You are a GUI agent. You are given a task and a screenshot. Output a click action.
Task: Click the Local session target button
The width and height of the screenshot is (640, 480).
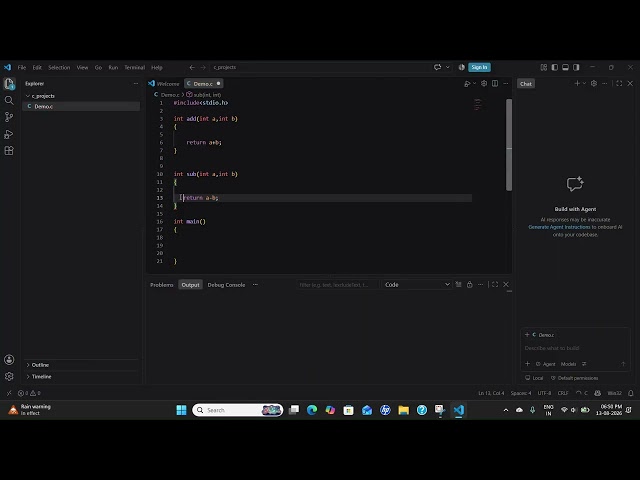pyautogui.click(x=534, y=378)
